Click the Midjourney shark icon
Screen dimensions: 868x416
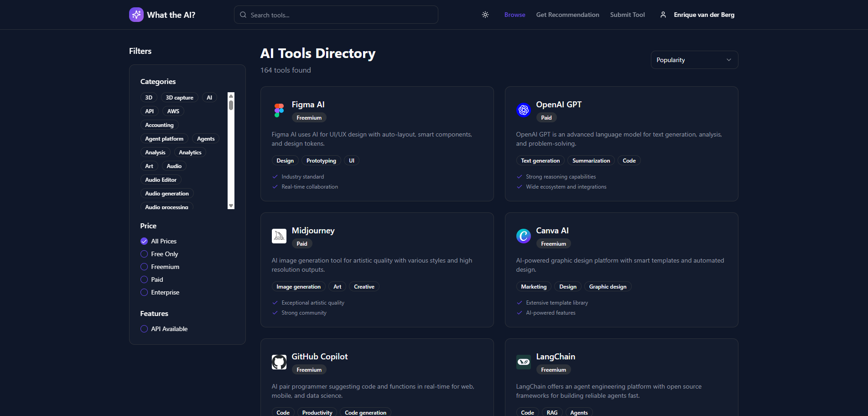pyautogui.click(x=279, y=236)
